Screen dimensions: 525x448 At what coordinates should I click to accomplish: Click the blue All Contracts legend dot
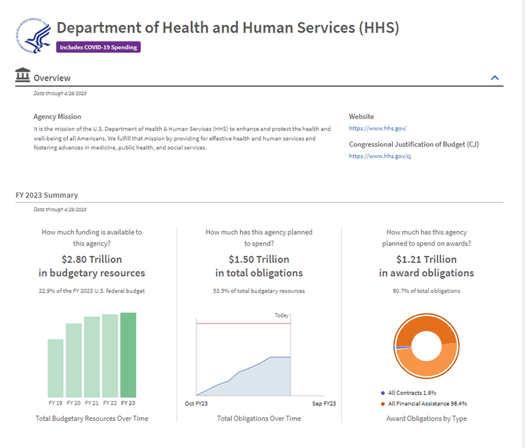click(x=383, y=393)
